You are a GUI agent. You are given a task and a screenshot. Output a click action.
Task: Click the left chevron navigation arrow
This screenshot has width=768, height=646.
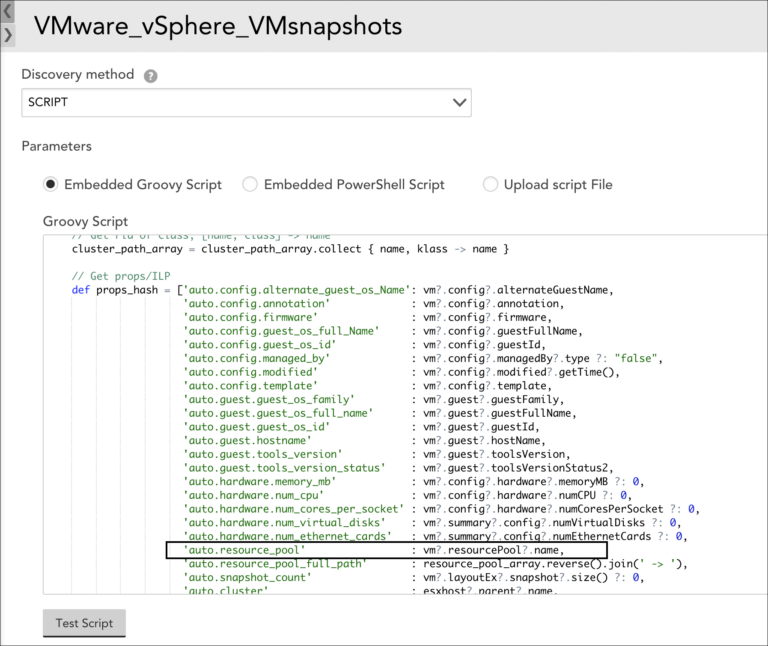click(x=8, y=12)
